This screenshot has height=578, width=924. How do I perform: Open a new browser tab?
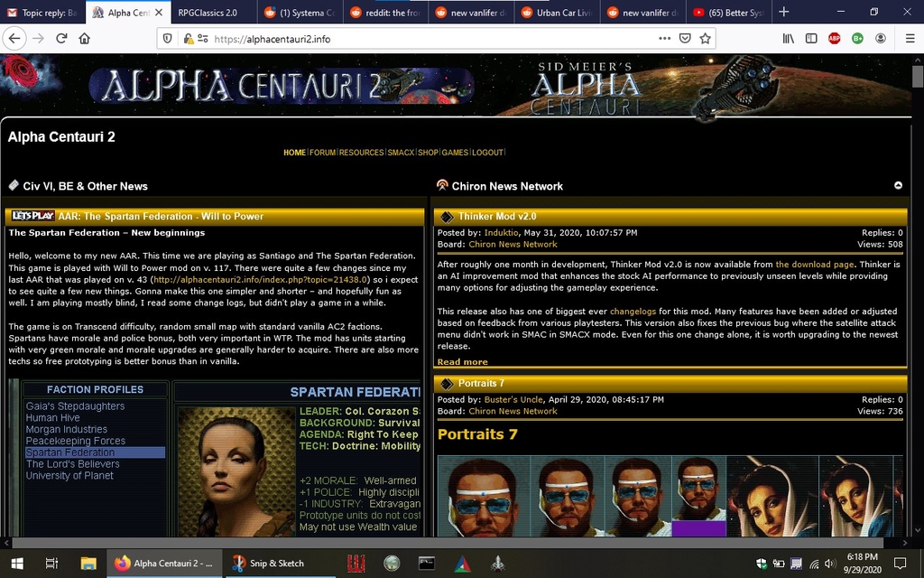point(783,13)
